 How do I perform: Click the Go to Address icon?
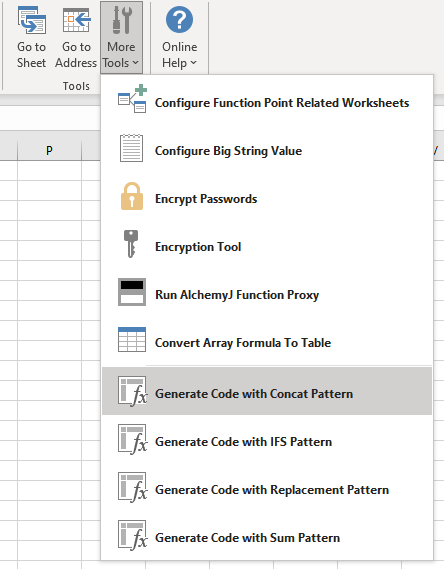point(77,20)
